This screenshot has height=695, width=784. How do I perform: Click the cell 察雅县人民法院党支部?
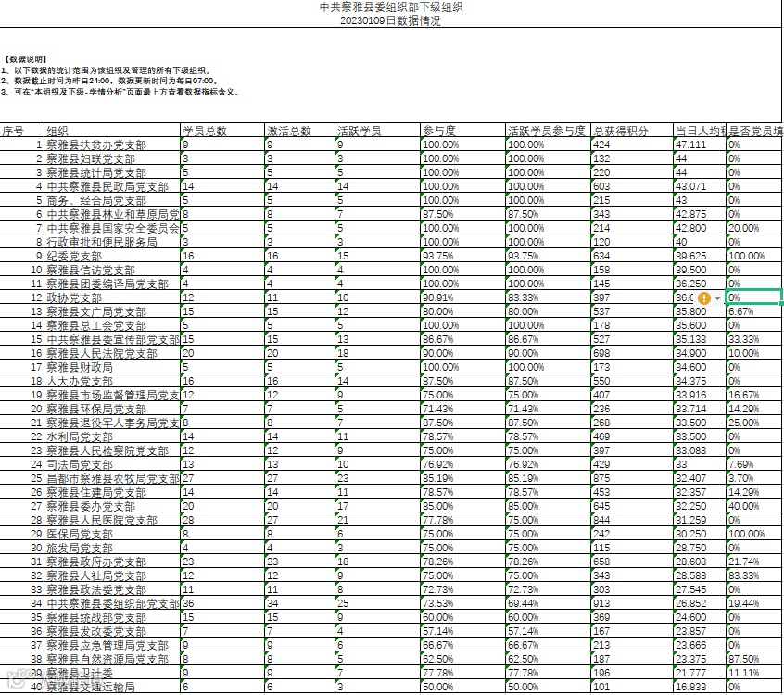112,353
